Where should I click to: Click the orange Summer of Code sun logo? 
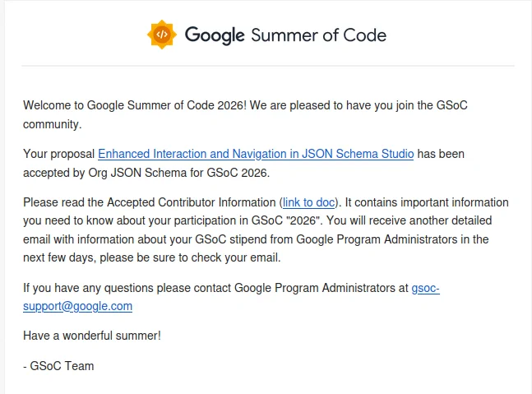(162, 35)
